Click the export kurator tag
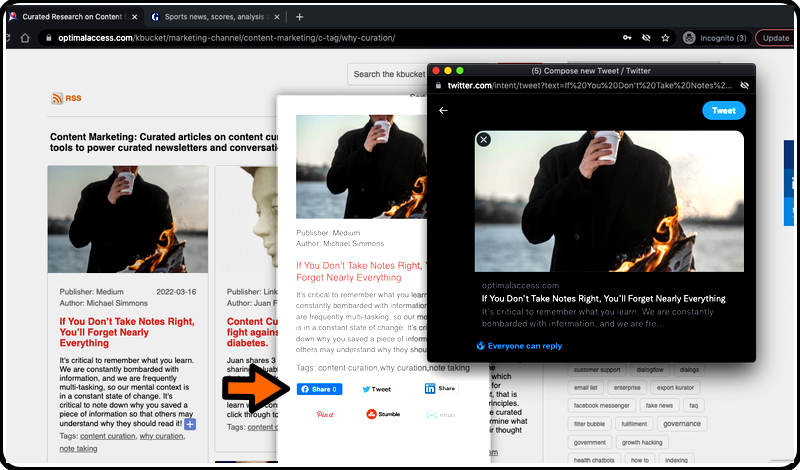This screenshot has width=800, height=470. click(x=675, y=387)
